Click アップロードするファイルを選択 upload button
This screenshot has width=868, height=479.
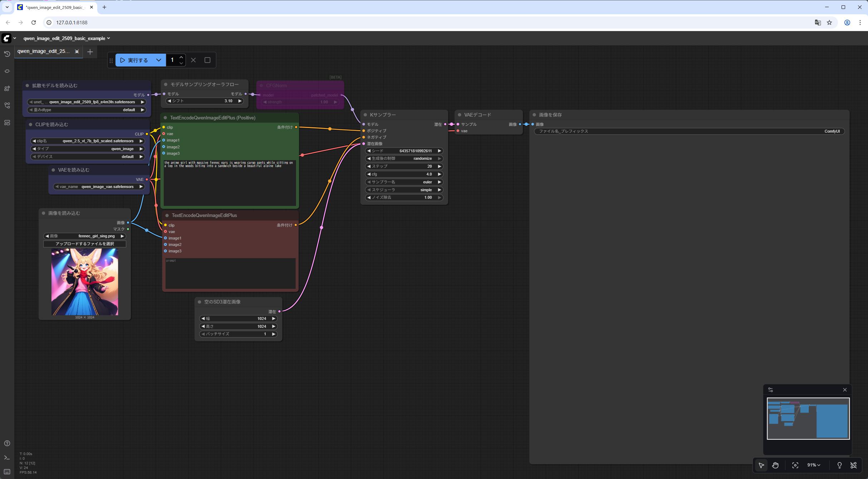point(85,244)
